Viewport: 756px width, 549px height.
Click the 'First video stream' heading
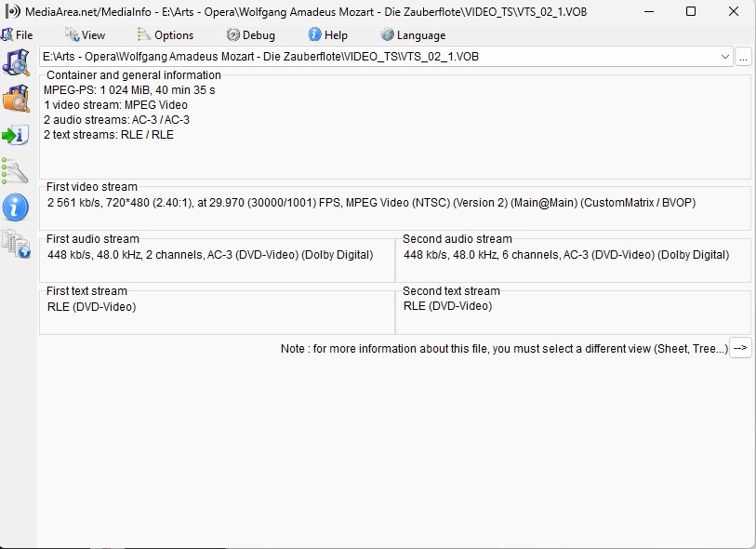(x=92, y=187)
